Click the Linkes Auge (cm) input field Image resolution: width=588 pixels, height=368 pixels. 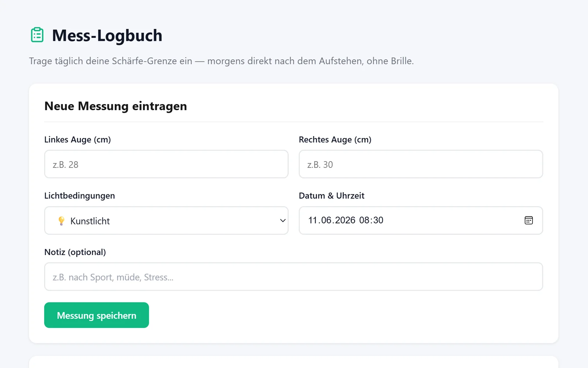[x=166, y=164]
